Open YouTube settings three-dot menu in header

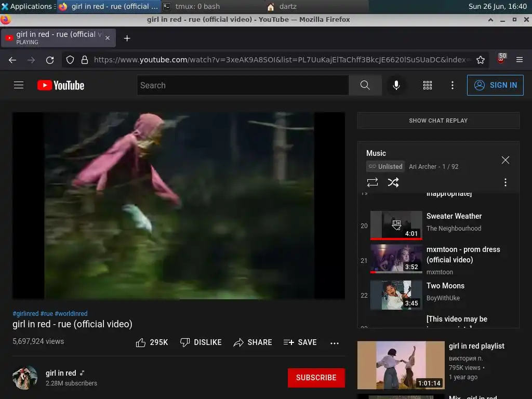pos(453,85)
